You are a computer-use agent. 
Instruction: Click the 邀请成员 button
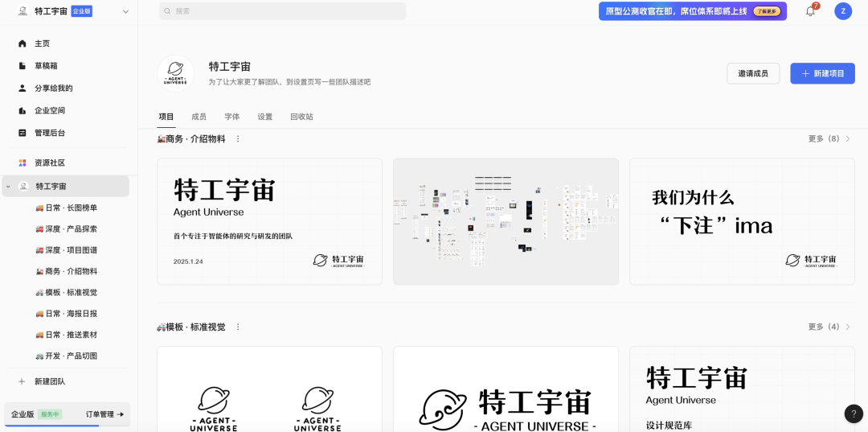pos(753,74)
